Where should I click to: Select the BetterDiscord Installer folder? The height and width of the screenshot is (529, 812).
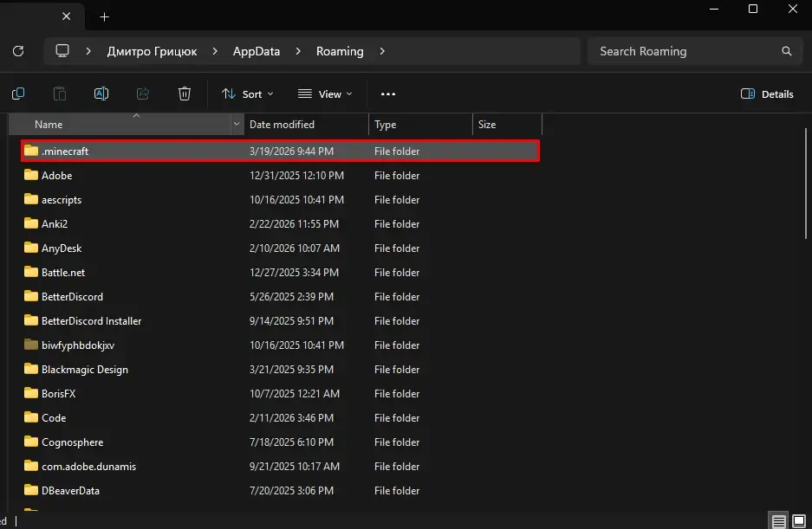pos(91,320)
